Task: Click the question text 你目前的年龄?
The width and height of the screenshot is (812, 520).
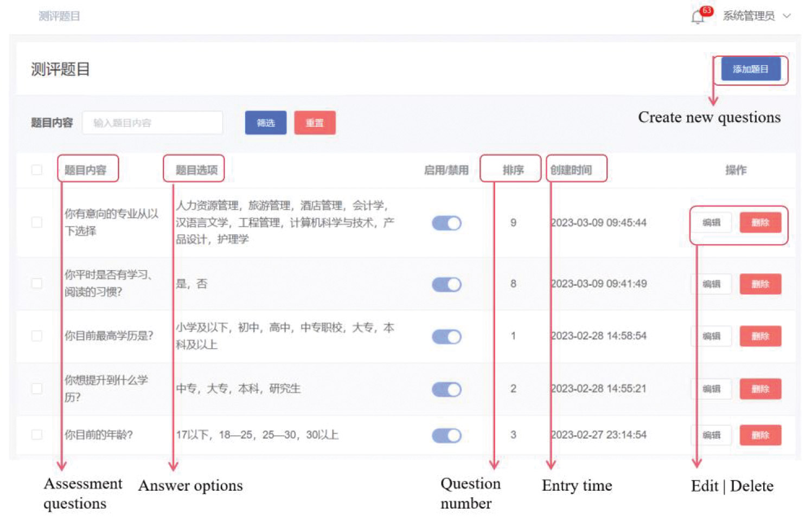Action: [99, 434]
